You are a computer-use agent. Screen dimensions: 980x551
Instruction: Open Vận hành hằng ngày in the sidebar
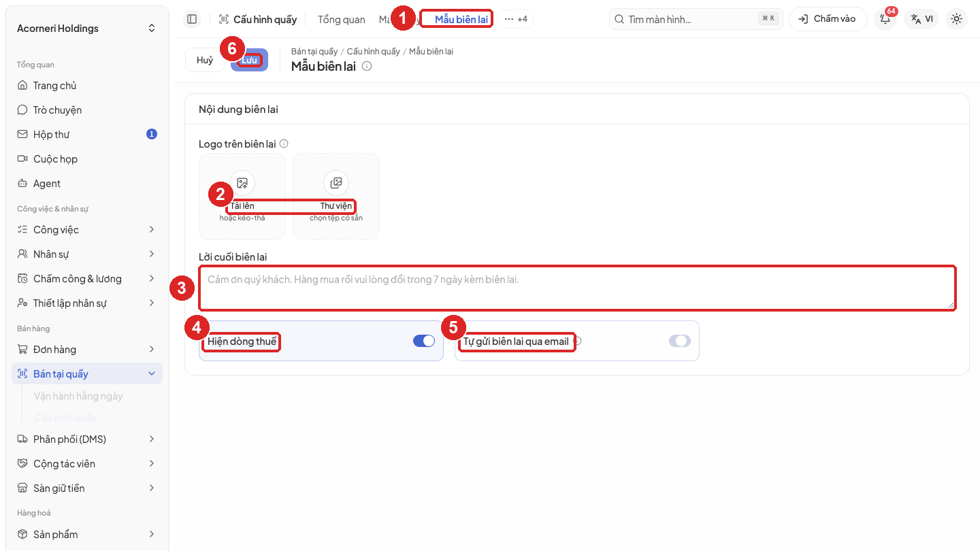pos(78,396)
